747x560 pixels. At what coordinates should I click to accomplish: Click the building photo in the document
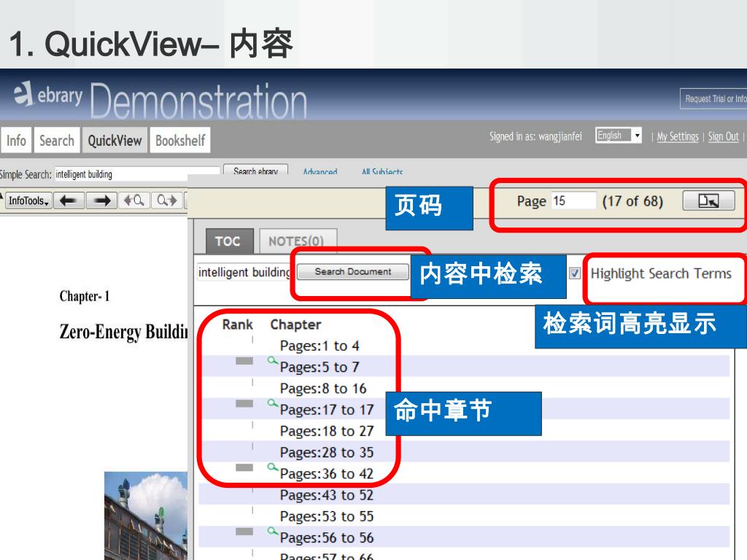coord(146,516)
